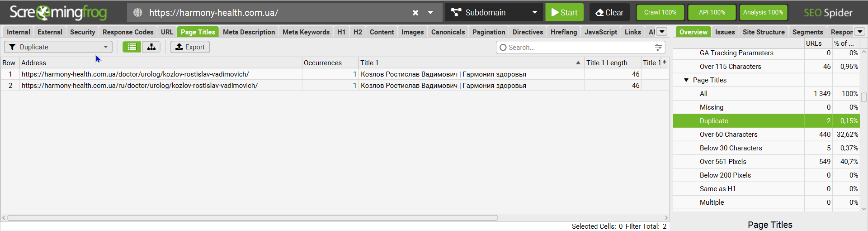This screenshot has height=231, width=868.
Task: Click the Clear crawl button
Action: tap(609, 13)
